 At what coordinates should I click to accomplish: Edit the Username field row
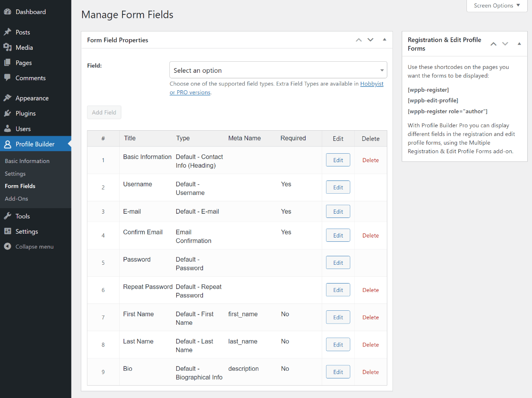point(338,187)
